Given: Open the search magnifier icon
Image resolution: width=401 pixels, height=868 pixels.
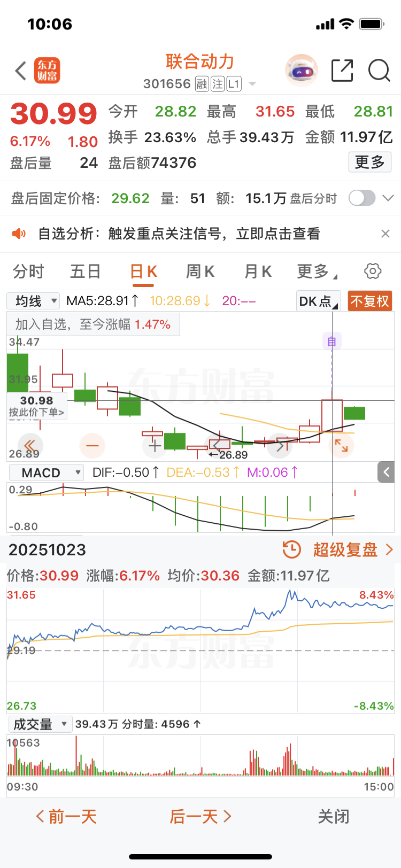Looking at the screenshot, I should 379,71.
